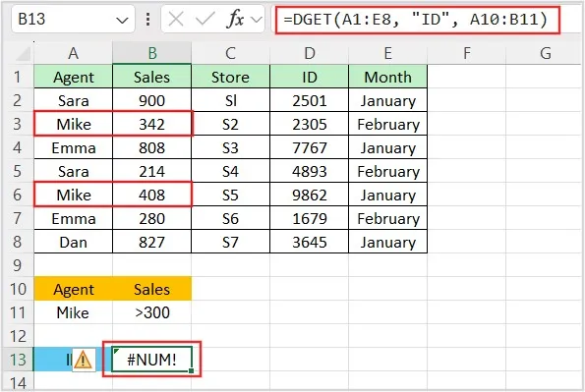The width and height of the screenshot is (585, 392).
Task: Click the 'Store' header cell
Action: pos(231,77)
